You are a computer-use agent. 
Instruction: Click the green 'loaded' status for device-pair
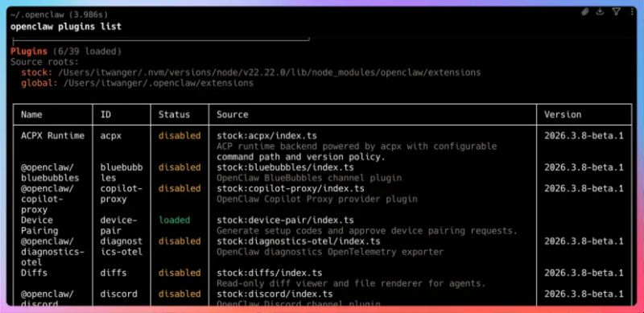174,220
